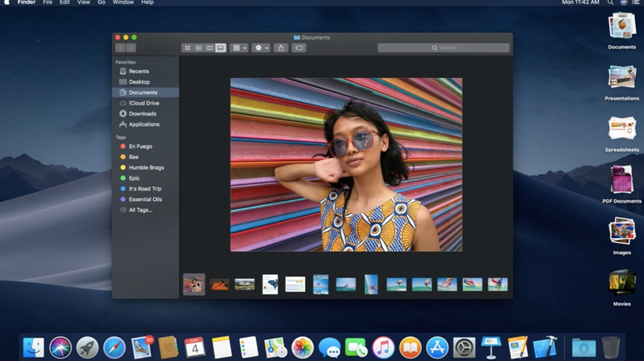The image size is (644, 361).
Task: Open Notification Center from the menu bar
Action: click(x=636, y=2)
